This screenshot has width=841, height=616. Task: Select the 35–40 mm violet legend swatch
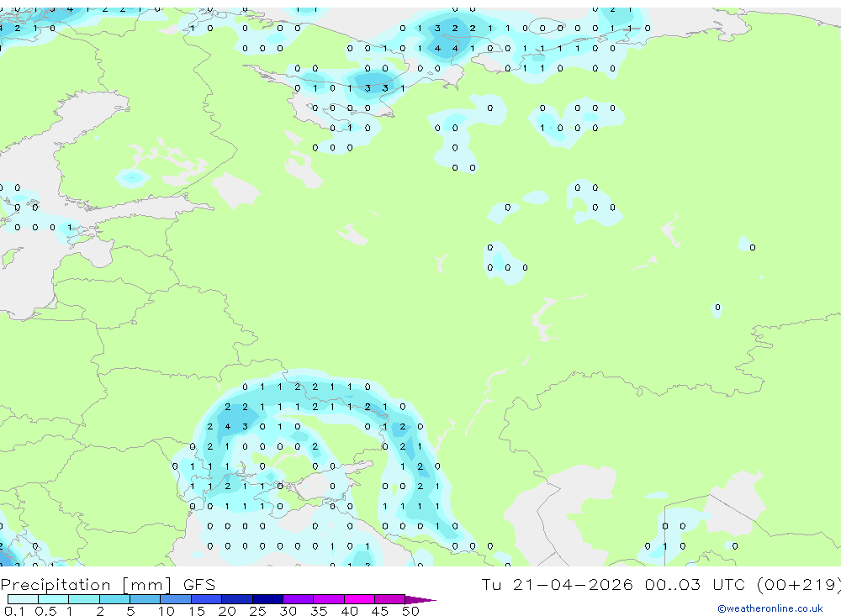coord(329,599)
